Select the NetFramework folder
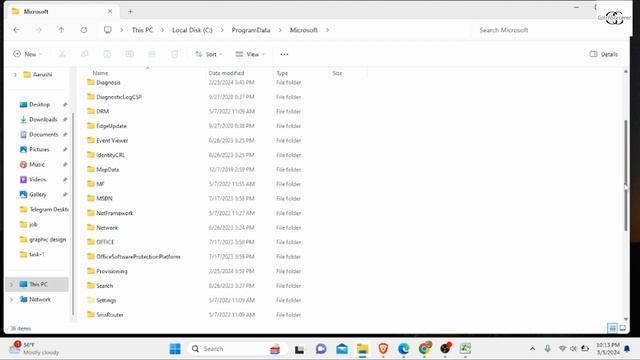This screenshot has height=360, width=640. point(114,213)
